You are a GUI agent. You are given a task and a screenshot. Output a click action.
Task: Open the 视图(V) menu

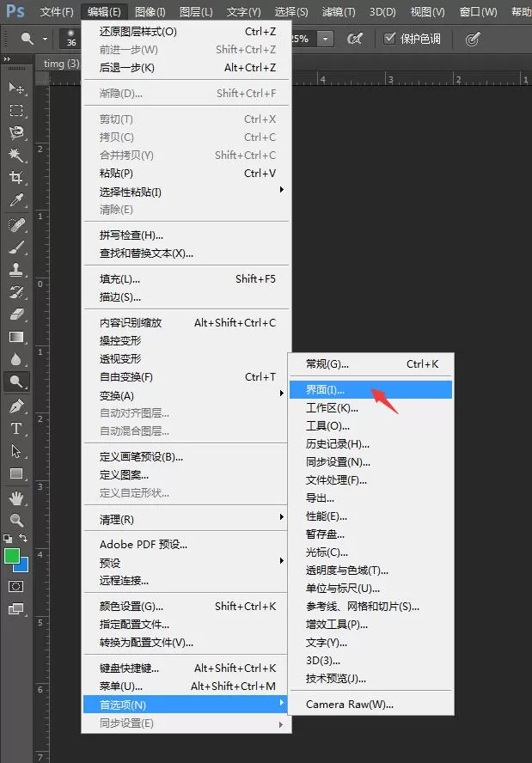[x=427, y=12]
